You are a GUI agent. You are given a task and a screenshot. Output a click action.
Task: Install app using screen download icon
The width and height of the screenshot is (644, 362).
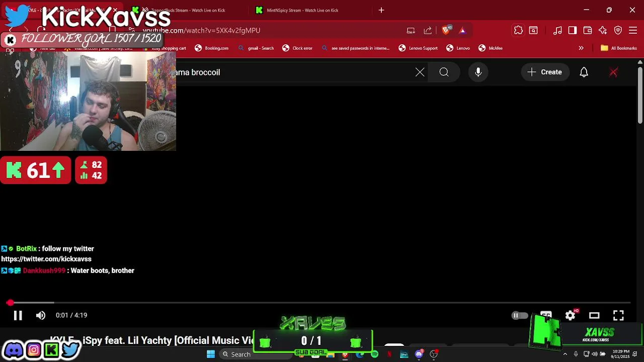(x=411, y=31)
